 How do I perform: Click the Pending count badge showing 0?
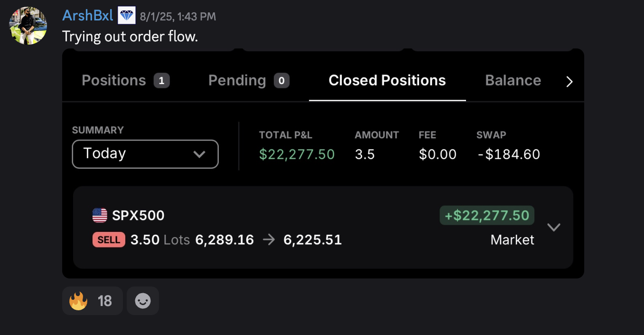pyautogui.click(x=281, y=81)
